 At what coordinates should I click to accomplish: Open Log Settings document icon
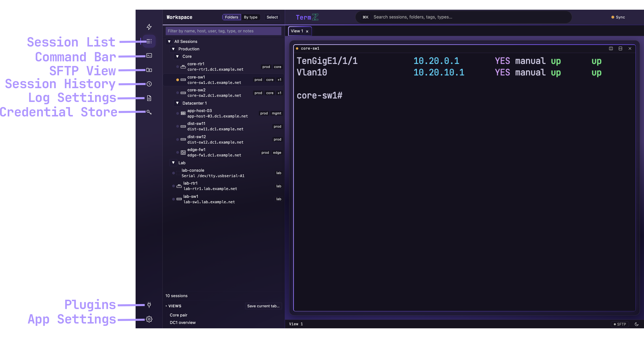tap(149, 98)
